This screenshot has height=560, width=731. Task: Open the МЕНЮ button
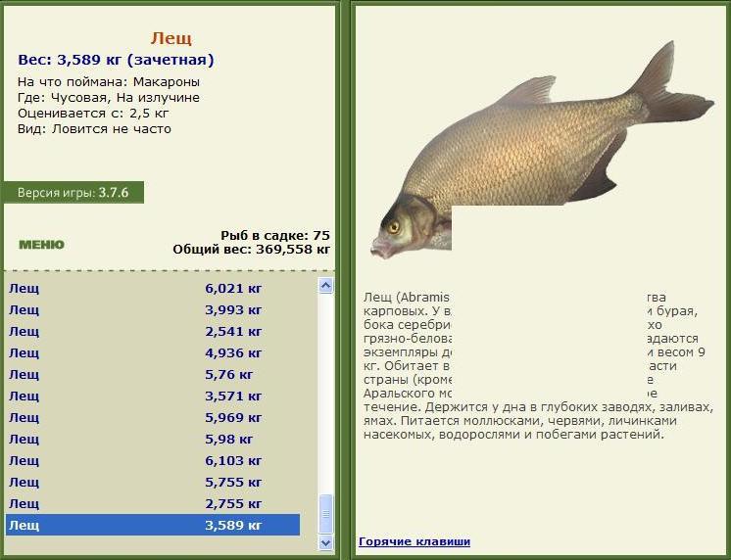[41, 245]
